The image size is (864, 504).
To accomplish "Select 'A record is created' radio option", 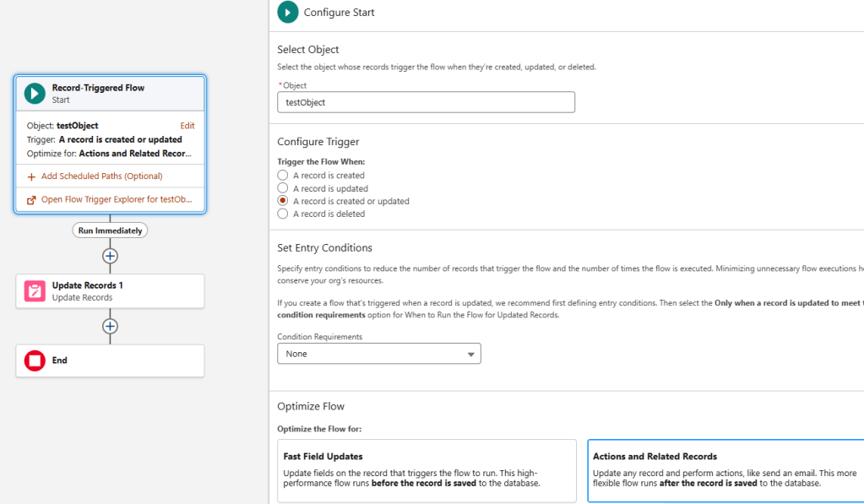I will [x=283, y=176].
